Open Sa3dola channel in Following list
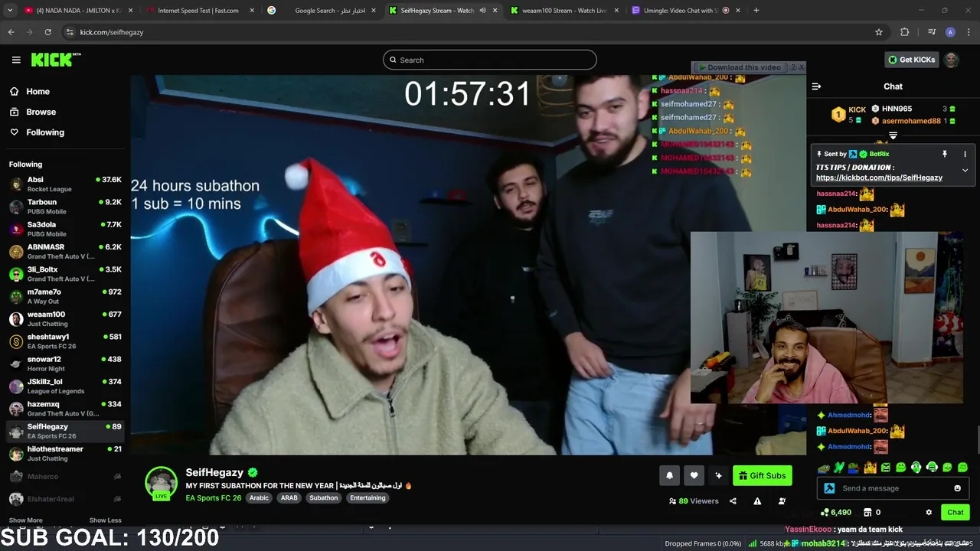This screenshot has width=980, height=551. 65,229
